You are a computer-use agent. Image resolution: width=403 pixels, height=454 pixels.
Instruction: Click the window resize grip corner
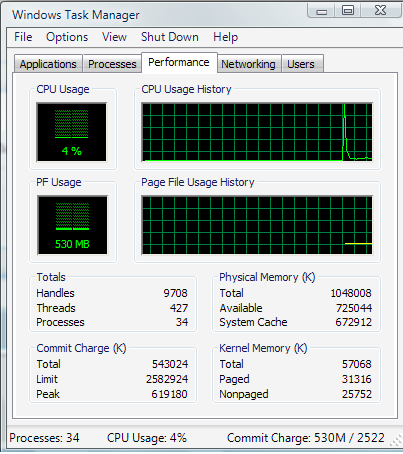coord(396,441)
